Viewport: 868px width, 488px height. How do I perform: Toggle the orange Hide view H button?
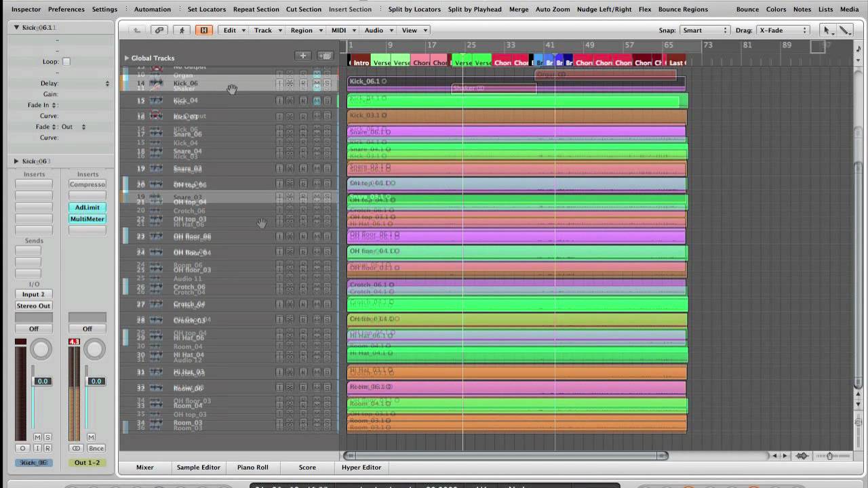(203, 30)
